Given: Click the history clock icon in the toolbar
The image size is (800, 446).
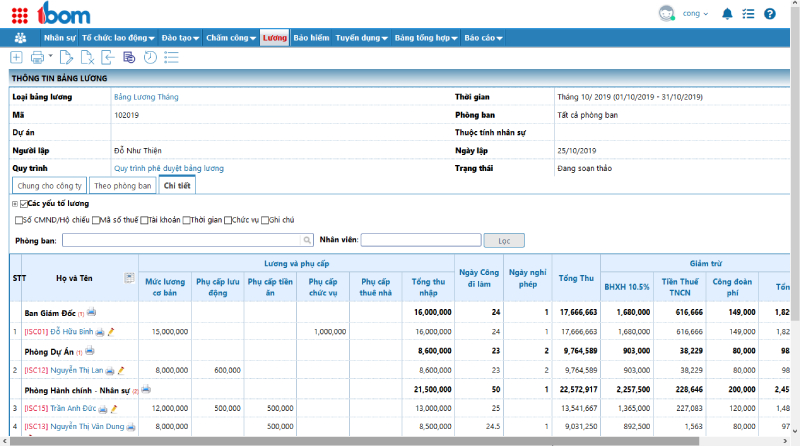Looking at the screenshot, I should pyautogui.click(x=150, y=57).
